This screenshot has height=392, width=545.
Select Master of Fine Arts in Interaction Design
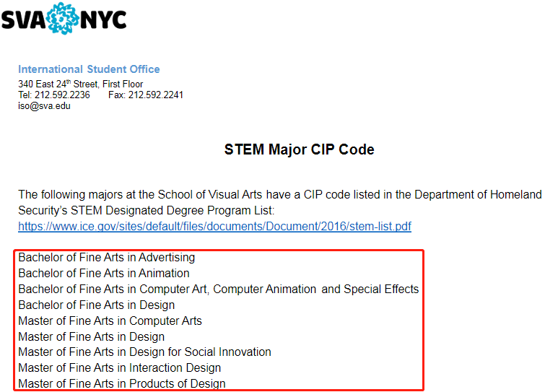pyautogui.click(x=119, y=367)
